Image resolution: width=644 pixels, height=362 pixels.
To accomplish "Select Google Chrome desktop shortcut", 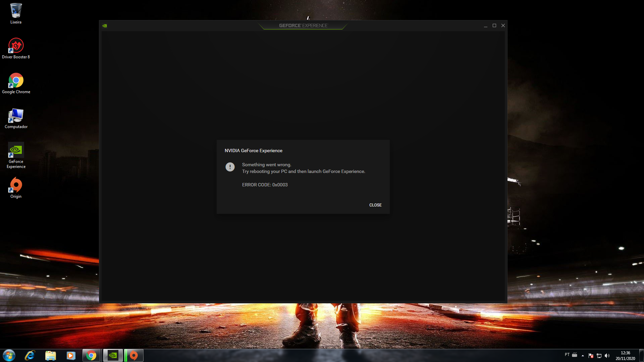I will pos(16,83).
